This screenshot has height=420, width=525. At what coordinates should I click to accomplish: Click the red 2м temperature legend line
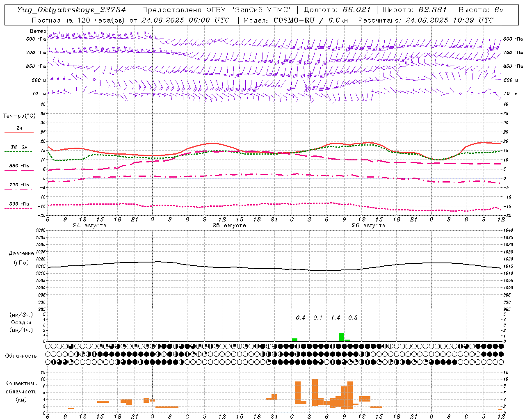[x=19, y=132]
